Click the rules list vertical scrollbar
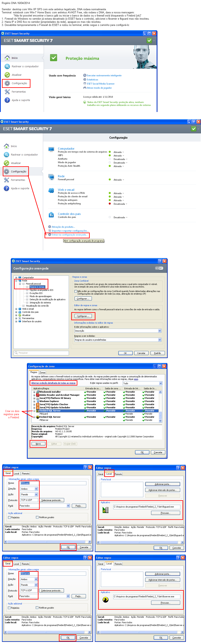This screenshot has width=201, height=644. point(160,406)
